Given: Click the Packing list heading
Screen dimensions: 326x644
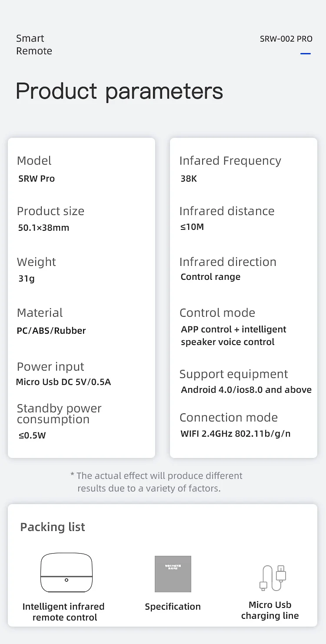Looking at the screenshot, I should pyautogui.click(x=53, y=527).
